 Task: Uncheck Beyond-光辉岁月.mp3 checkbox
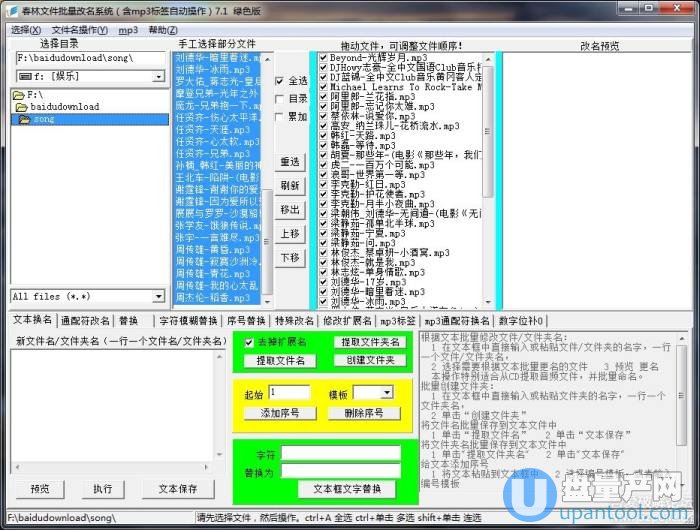pyautogui.click(x=324, y=58)
